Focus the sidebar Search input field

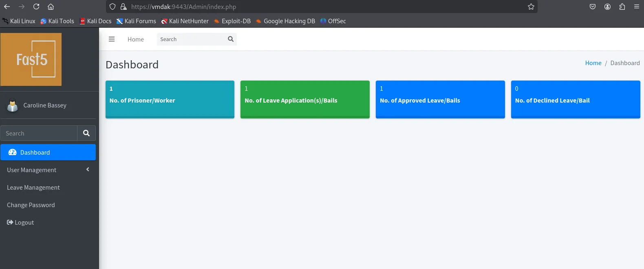pyautogui.click(x=39, y=133)
